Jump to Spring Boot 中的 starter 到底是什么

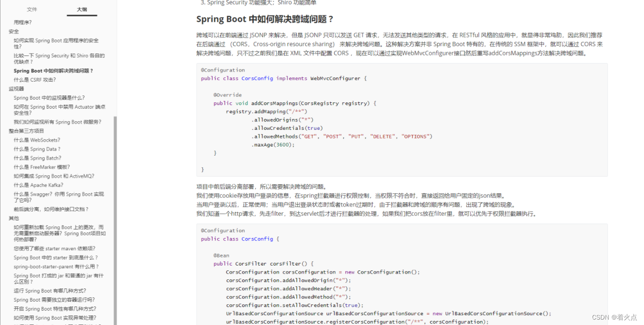point(56,257)
